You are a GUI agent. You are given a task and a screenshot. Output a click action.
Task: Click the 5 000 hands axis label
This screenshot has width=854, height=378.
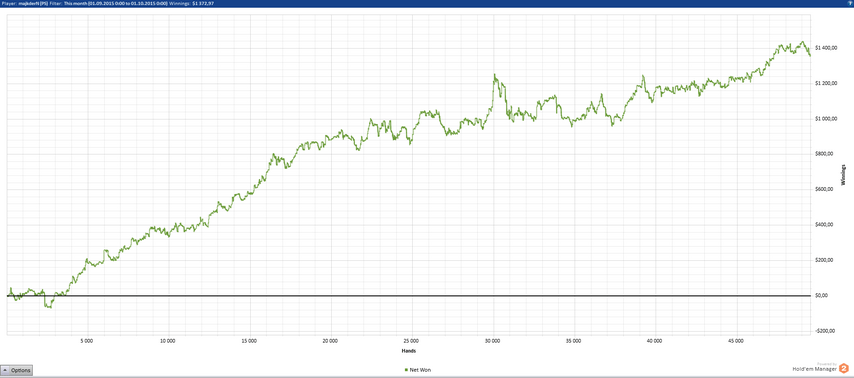click(x=88, y=341)
